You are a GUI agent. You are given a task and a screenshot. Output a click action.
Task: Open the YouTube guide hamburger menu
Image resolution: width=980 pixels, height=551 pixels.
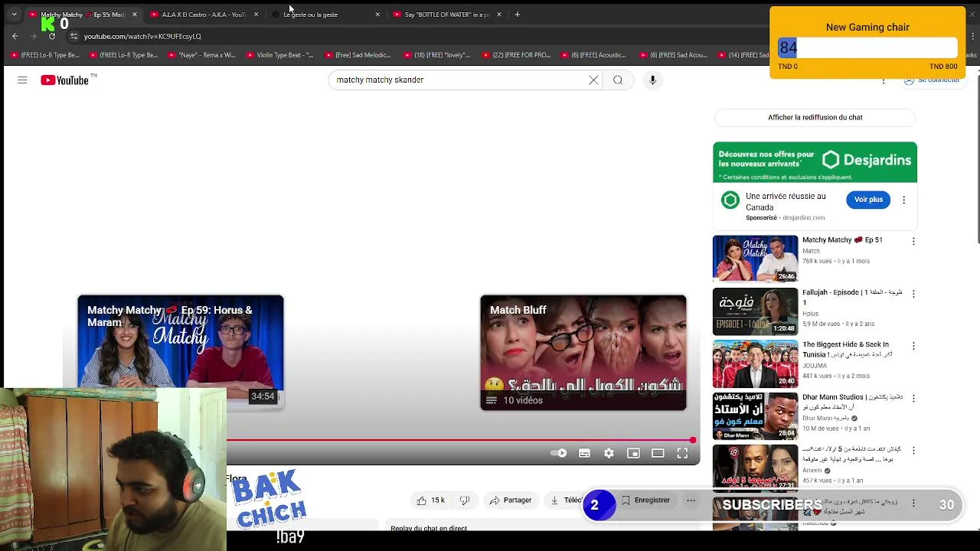[x=22, y=80]
